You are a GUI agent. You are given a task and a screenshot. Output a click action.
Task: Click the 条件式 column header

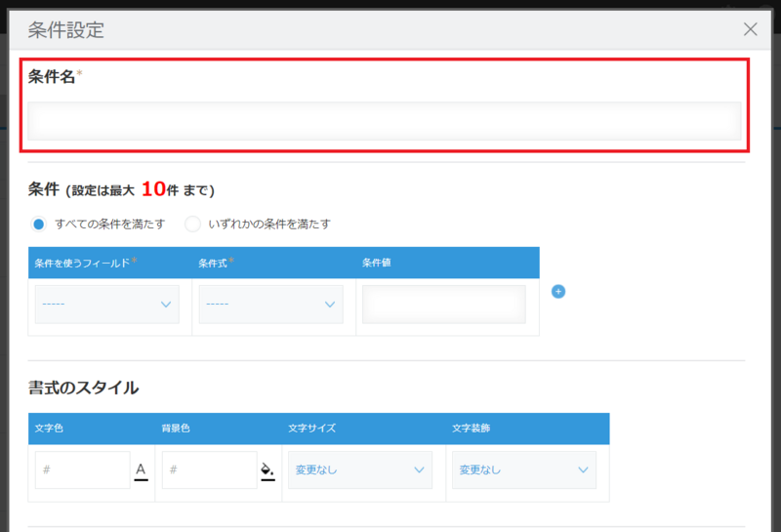[x=217, y=263]
